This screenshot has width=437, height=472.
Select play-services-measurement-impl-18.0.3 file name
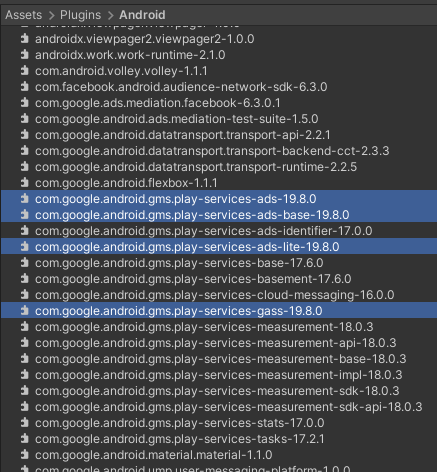219,375
